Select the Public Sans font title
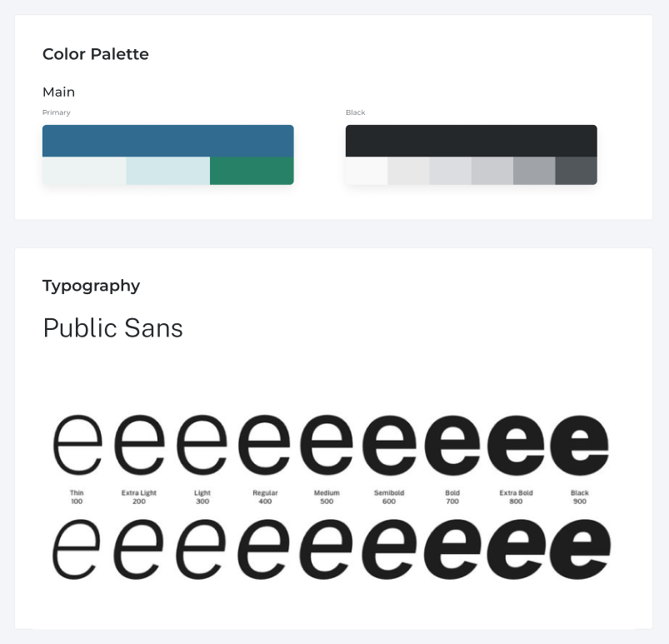669x644 pixels. coord(113,328)
